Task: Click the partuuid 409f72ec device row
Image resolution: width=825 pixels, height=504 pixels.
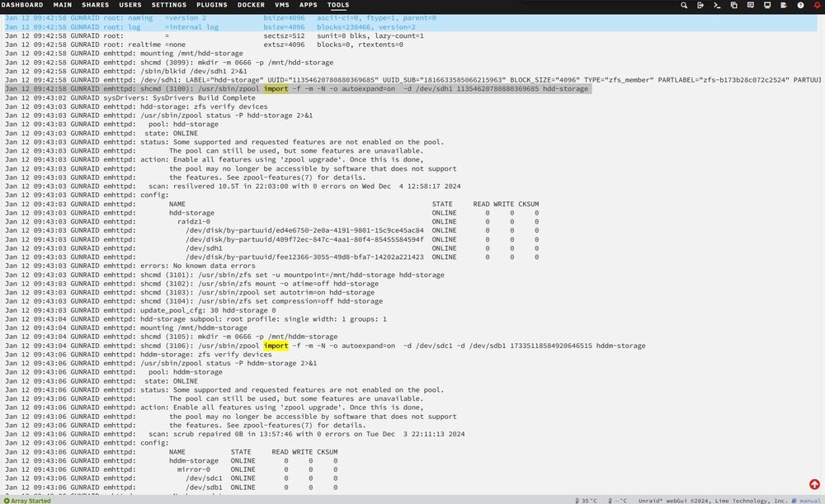Action: 271,239
